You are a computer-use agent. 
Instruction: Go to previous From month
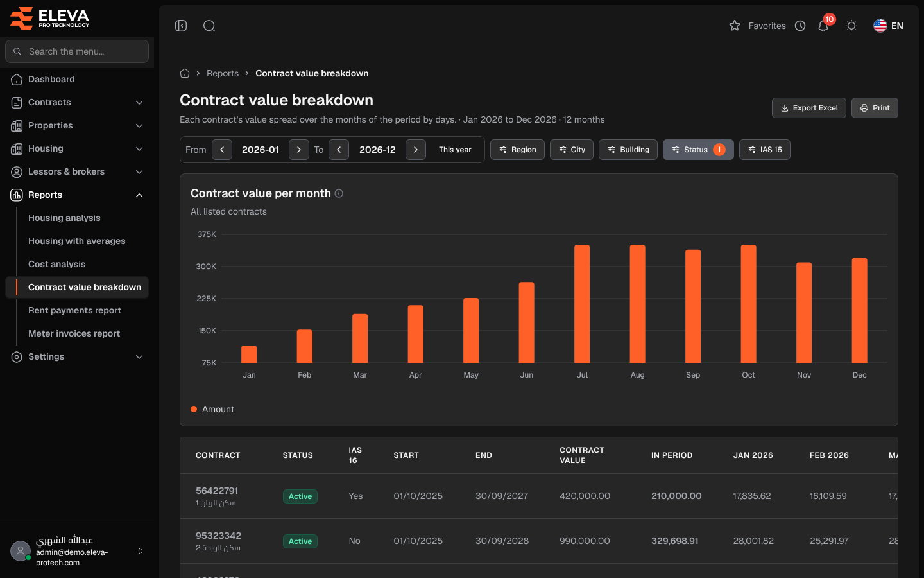(222, 150)
